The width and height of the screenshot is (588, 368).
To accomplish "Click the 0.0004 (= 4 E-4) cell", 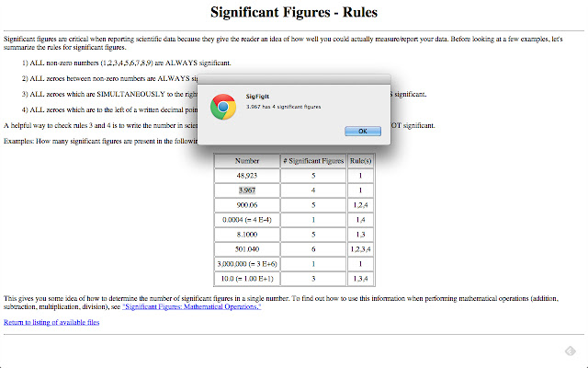I will point(247,220).
